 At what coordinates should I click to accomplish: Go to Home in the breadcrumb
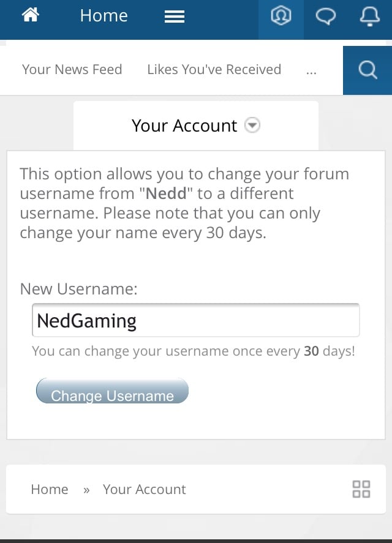tap(50, 489)
